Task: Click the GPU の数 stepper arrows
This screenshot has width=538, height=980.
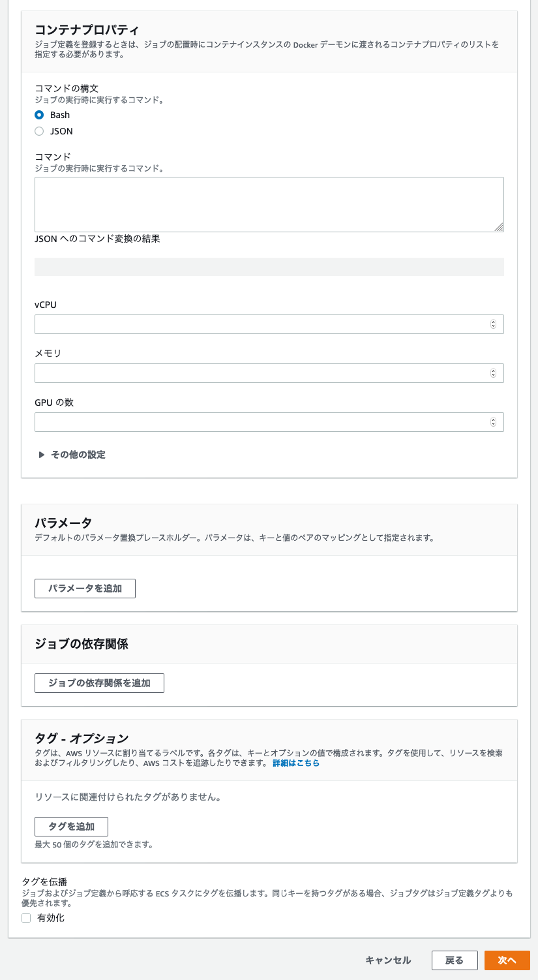Action: (x=493, y=422)
